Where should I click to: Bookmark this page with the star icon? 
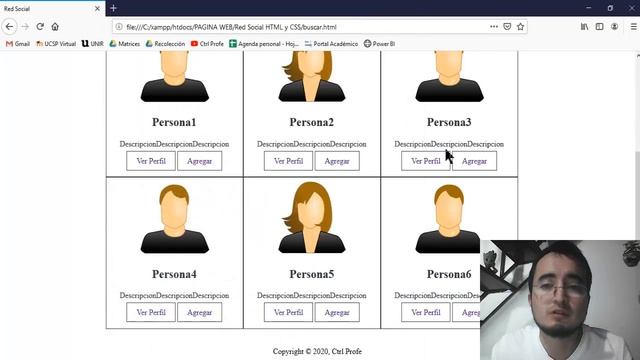click(x=520, y=27)
